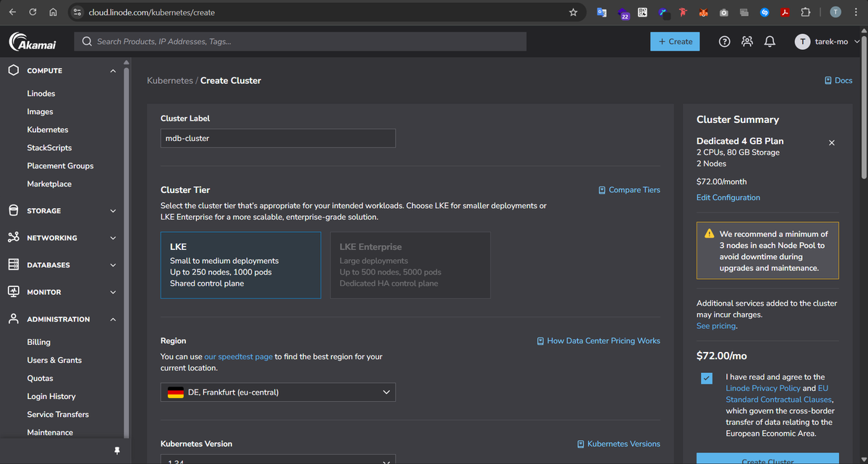Click the Monitor icon
This screenshot has height=464, width=868.
[14, 292]
